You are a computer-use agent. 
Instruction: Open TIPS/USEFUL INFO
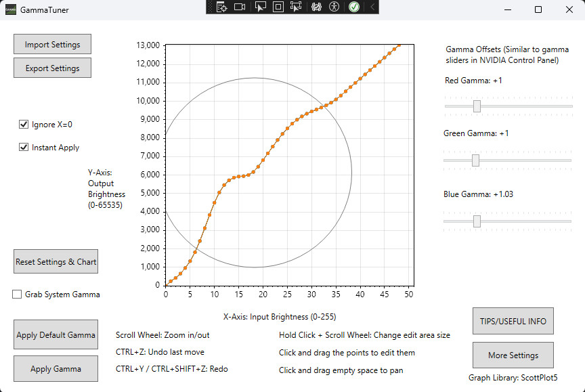coord(513,321)
